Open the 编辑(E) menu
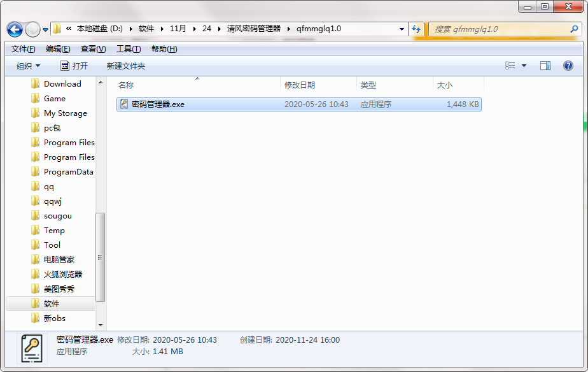This screenshot has height=372, width=588. tap(58, 49)
